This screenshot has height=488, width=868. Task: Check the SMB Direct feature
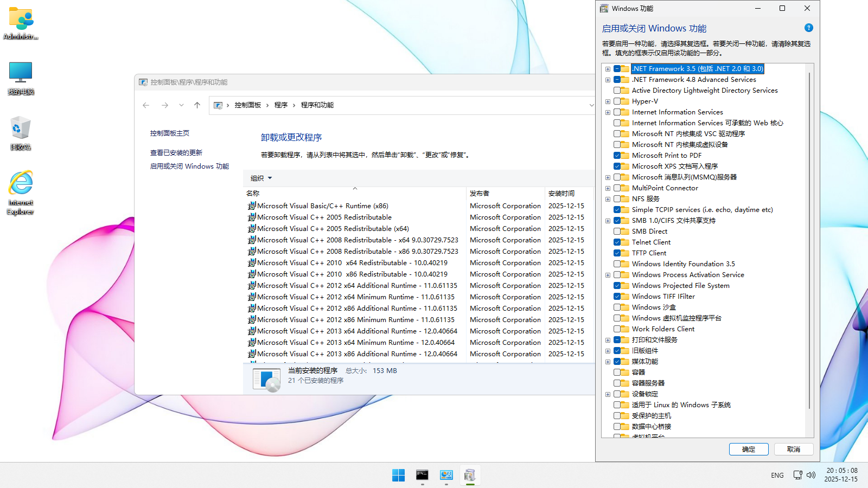pos(617,232)
